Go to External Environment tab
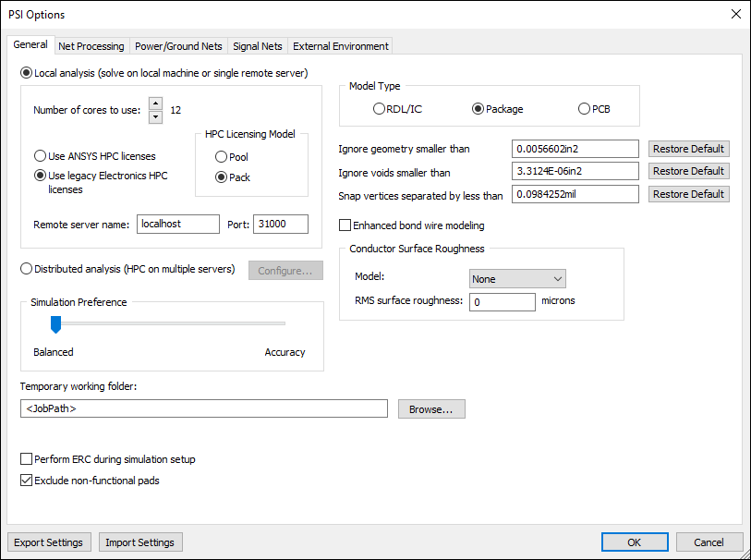The width and height of the screenshot is (751, 560). coord(341,46)
